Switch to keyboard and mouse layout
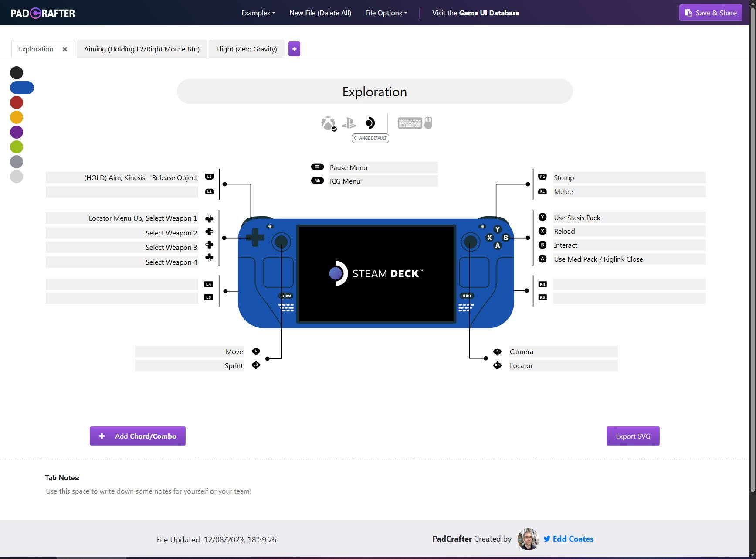This screenshot has width=756, height=559. pyautogui.click(x=414, y=123)
